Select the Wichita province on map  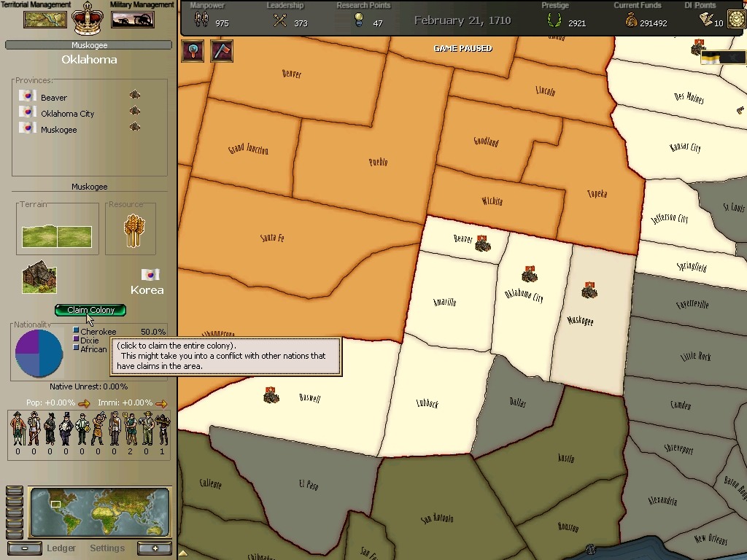(x=492, y=201)
